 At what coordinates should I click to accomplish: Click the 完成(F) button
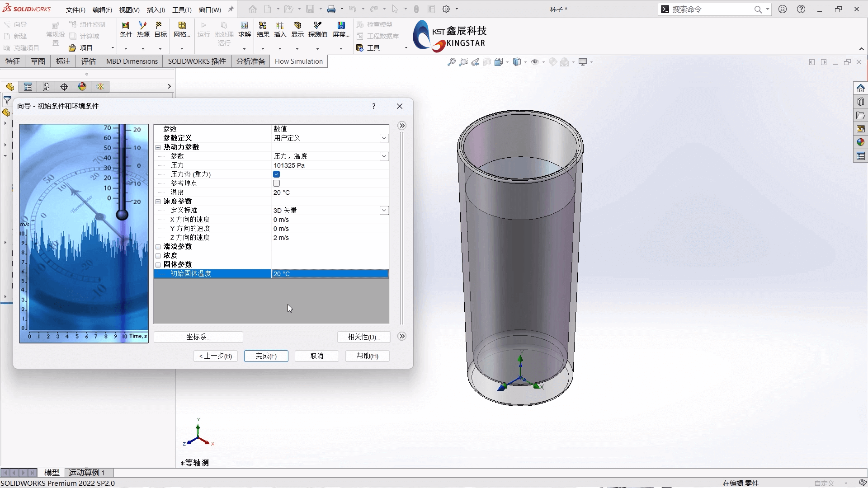click(265, 356)
